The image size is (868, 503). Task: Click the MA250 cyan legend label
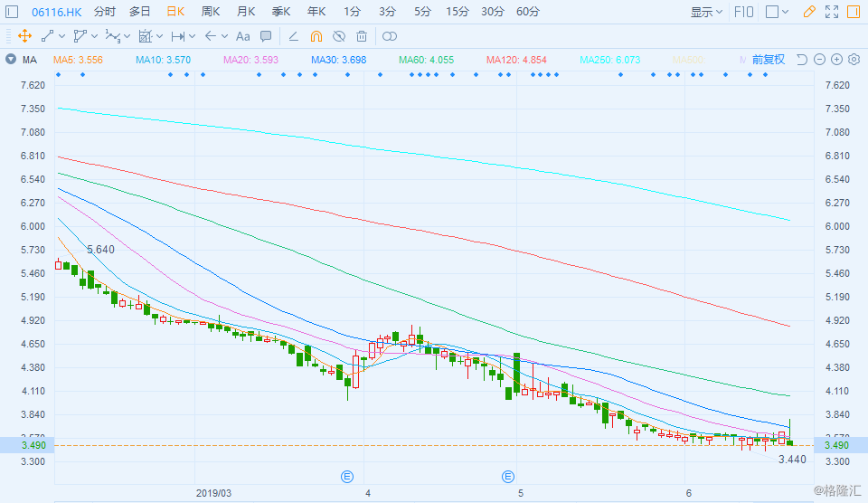609,60
